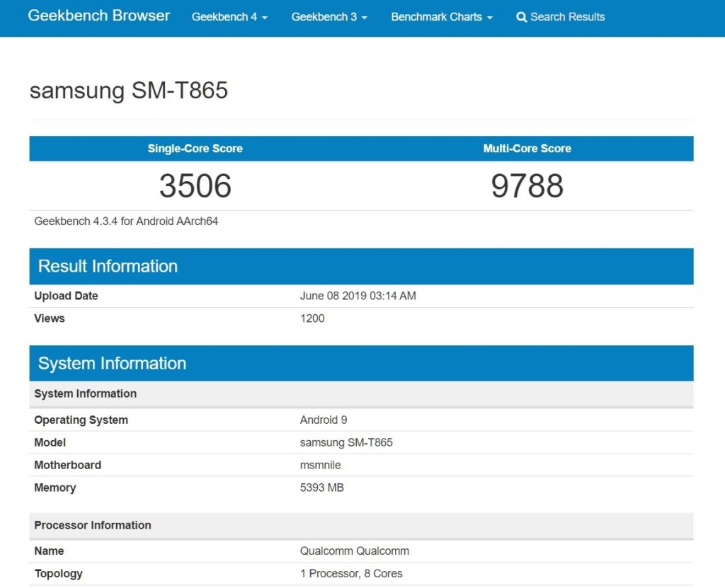Click the Android 9 operating system value
Viewport: 725px width, 588px height.
324,420
